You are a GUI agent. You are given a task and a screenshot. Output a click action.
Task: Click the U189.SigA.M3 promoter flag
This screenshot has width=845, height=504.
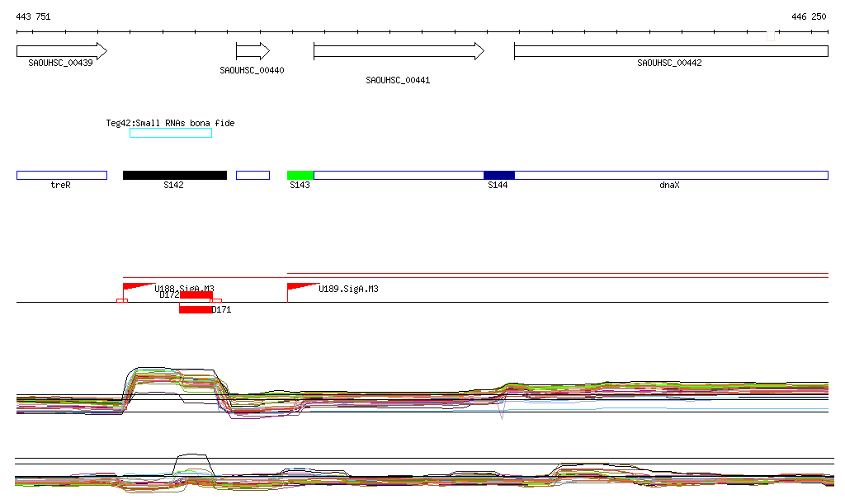click(x=301, y=287)
